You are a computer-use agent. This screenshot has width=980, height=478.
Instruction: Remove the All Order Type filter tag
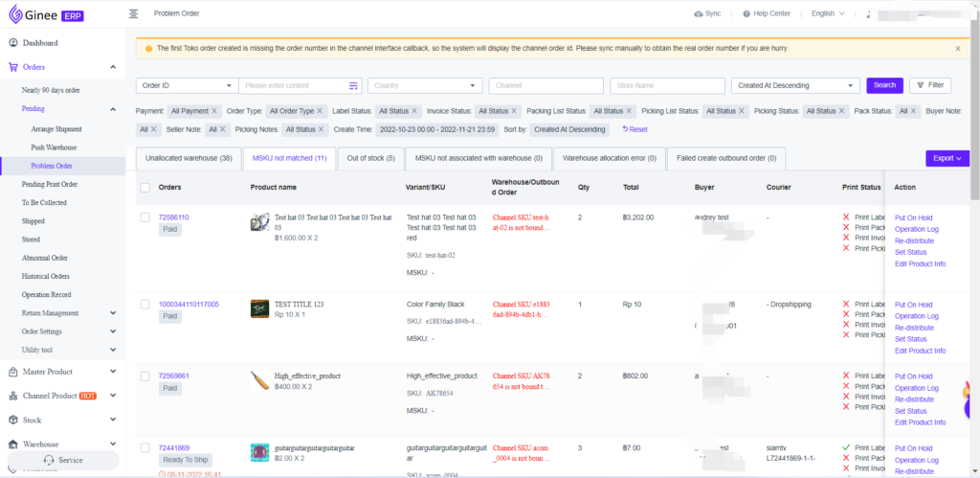[x=320, y=111]
